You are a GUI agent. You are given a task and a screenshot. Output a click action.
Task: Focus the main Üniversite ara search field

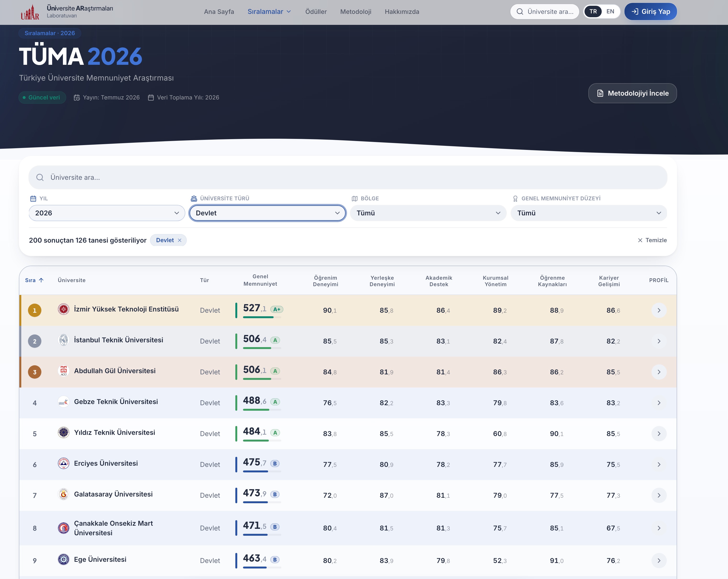click(348, 178)
